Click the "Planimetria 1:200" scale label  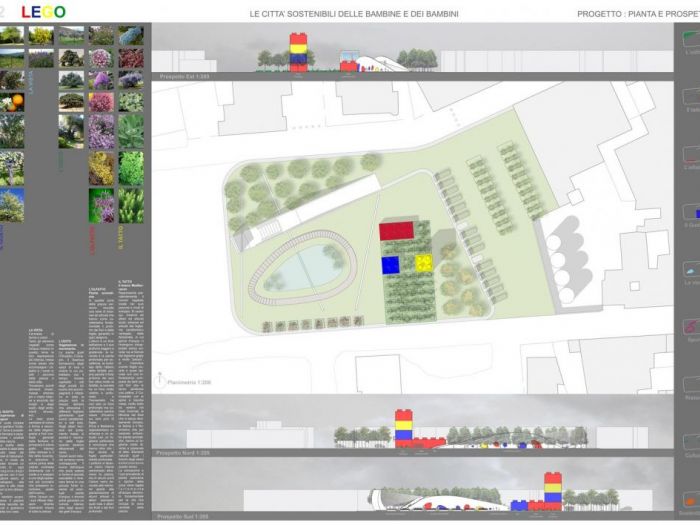click(189, 382)
